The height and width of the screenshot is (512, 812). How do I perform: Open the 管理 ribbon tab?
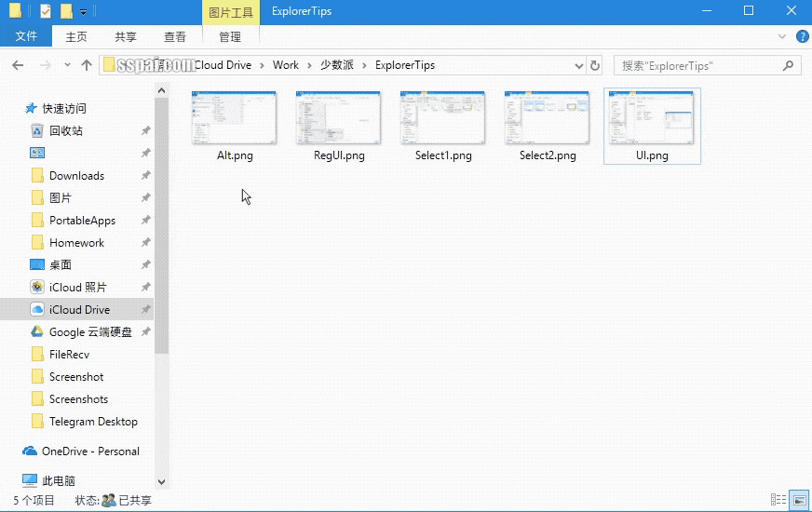230,36
